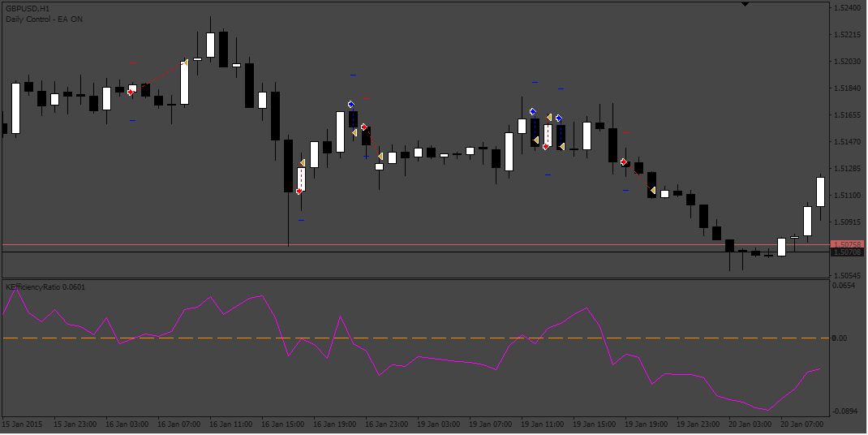The width and height of the screenshot is (868, 435).
Task: Click the '16 Jan 15:00' time axis label
Action: [283, 424]
